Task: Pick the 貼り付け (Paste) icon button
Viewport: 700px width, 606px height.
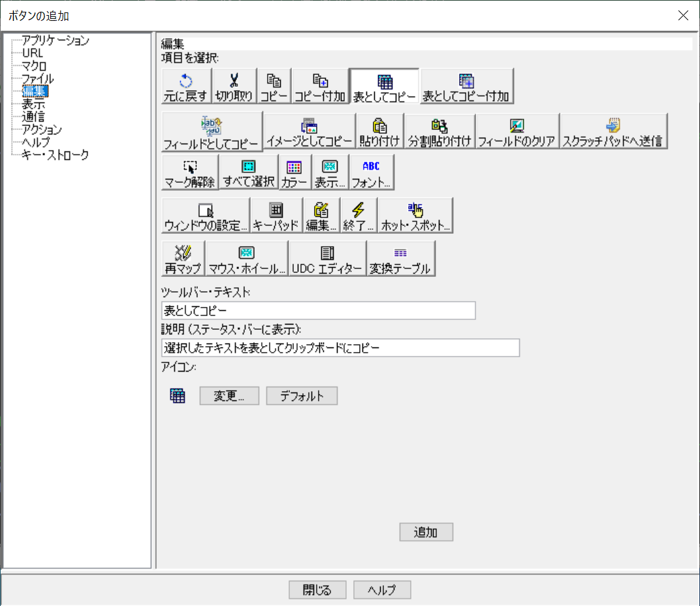Action: [379, 132]
